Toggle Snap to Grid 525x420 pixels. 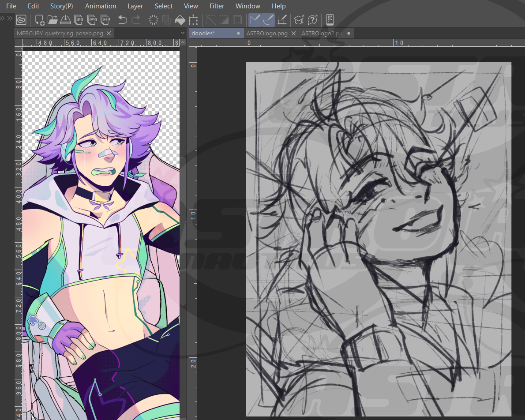[282, 20]
